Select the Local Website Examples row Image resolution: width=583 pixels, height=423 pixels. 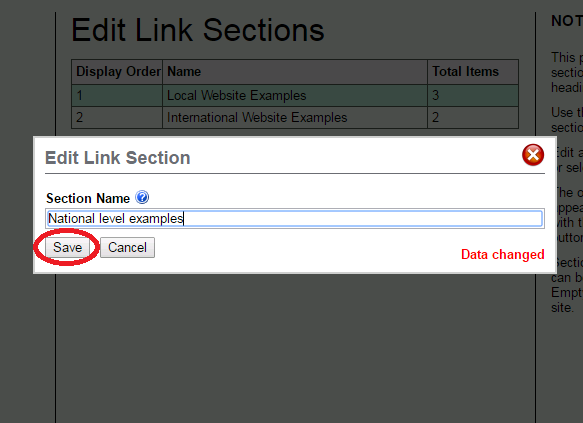click(x=295, y=96)
